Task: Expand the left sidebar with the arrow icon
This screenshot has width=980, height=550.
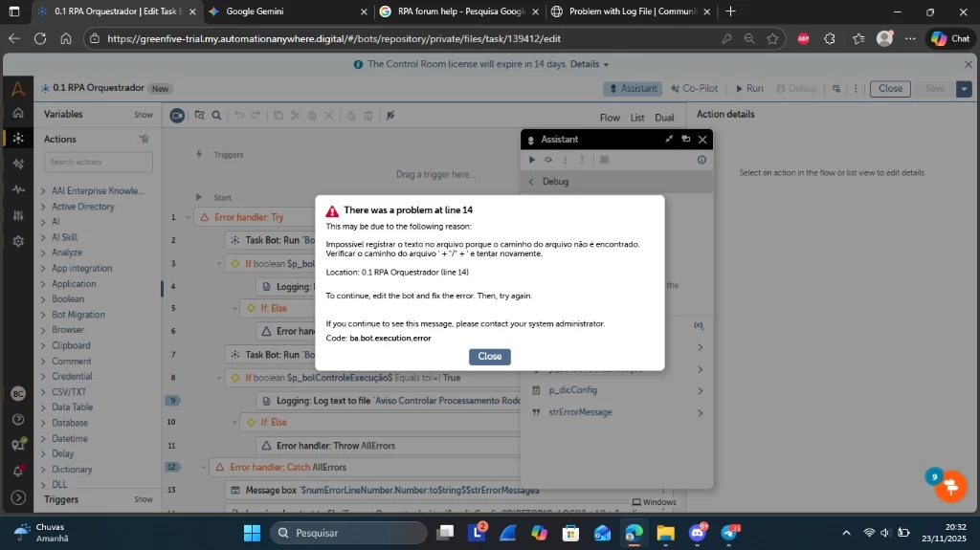Action: pyautogui.click(x=18, y=497)
